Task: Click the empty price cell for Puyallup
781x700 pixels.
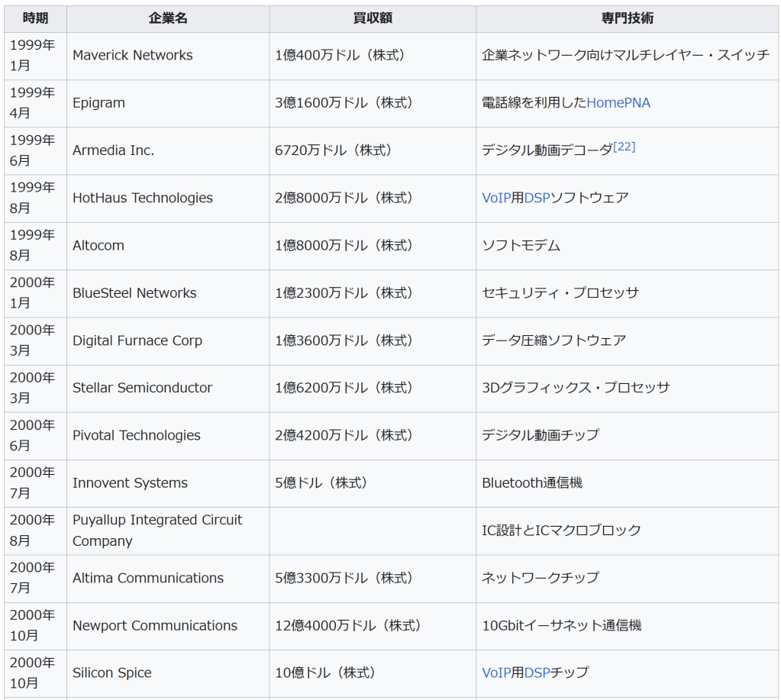Action: coord(372,531)
